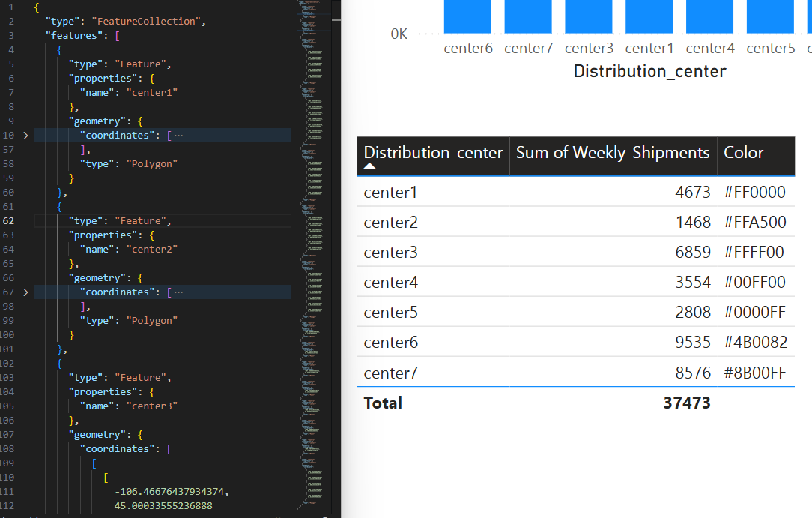
Task: Click the Total row value 37473
Action: 686,403
